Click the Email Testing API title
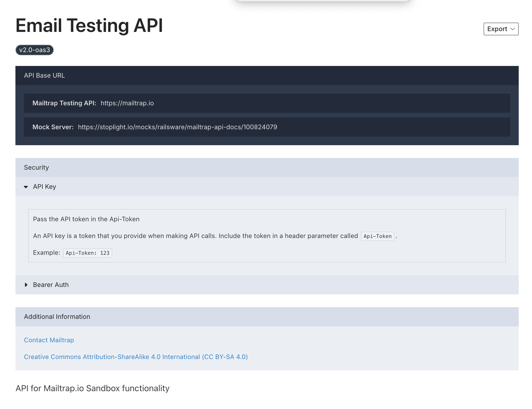532x409 pixels. 89,26
